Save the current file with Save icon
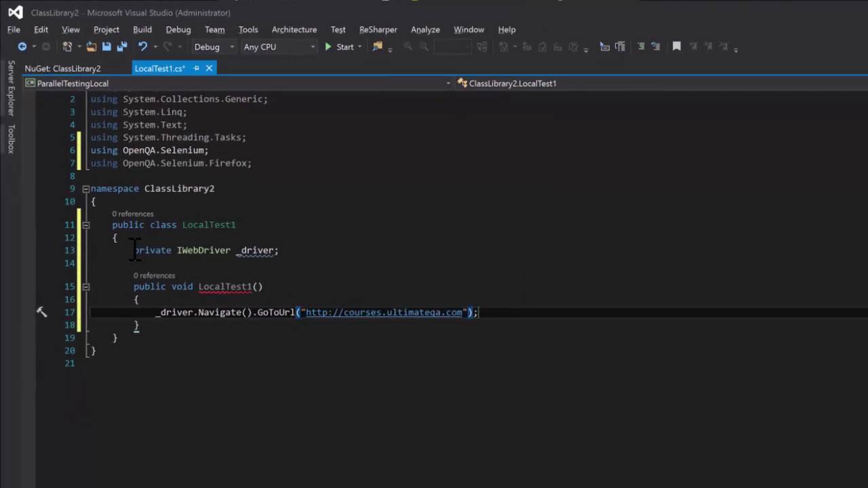The image size is (868, 488). 106,47
